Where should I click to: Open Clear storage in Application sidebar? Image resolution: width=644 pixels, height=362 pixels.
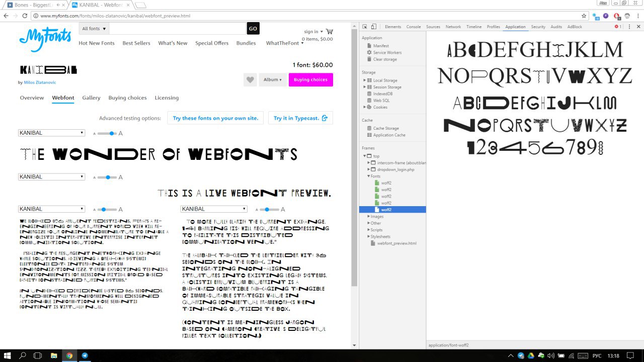385,59
